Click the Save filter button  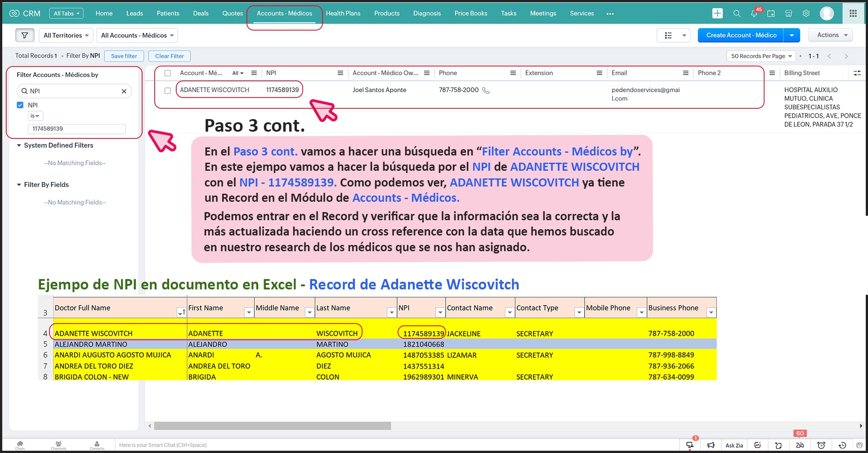point(124,56)
